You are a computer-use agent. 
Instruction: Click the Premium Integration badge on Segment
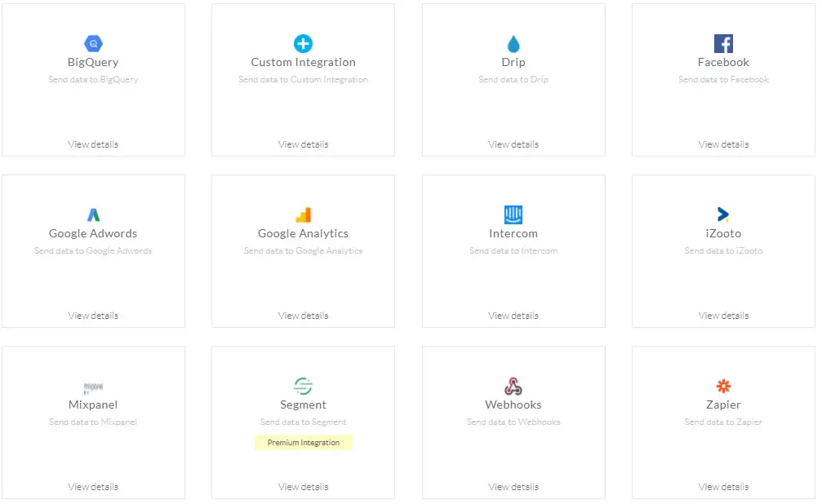point(303,443)
